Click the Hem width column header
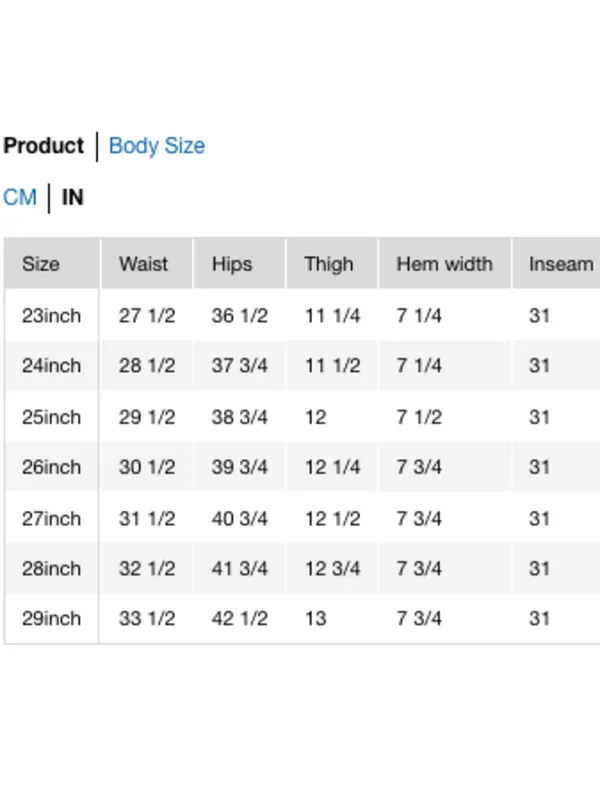The width and height of the screenshot is (600, 798). coord(445,264)
